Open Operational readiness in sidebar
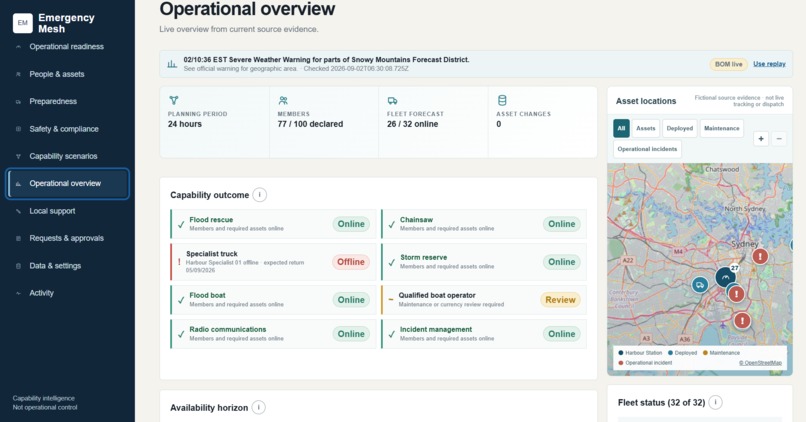Image resolution: width=806 pixels, height=422 pixels. (x=67, y=47)
